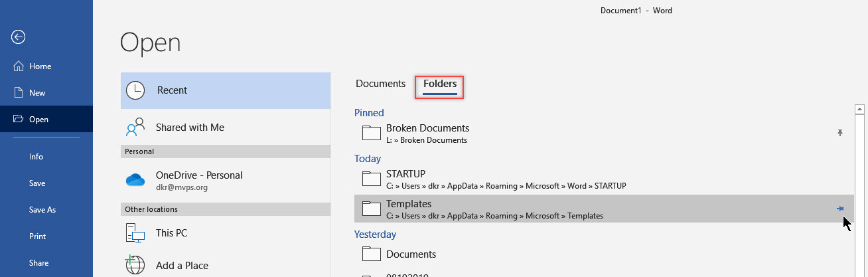Select Add a Place option
868x277 pixels.
click(x=226, y=265)
